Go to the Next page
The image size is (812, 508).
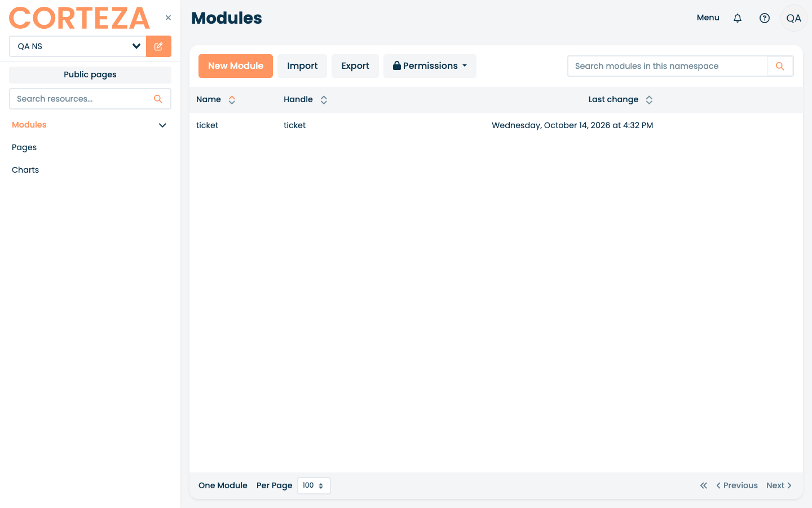click(779, 485)
